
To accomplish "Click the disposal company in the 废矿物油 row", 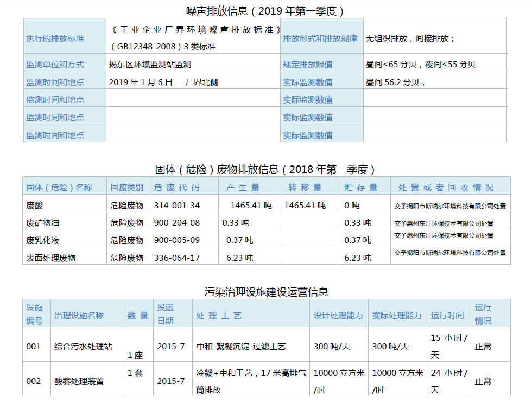I will click(444, 223).
